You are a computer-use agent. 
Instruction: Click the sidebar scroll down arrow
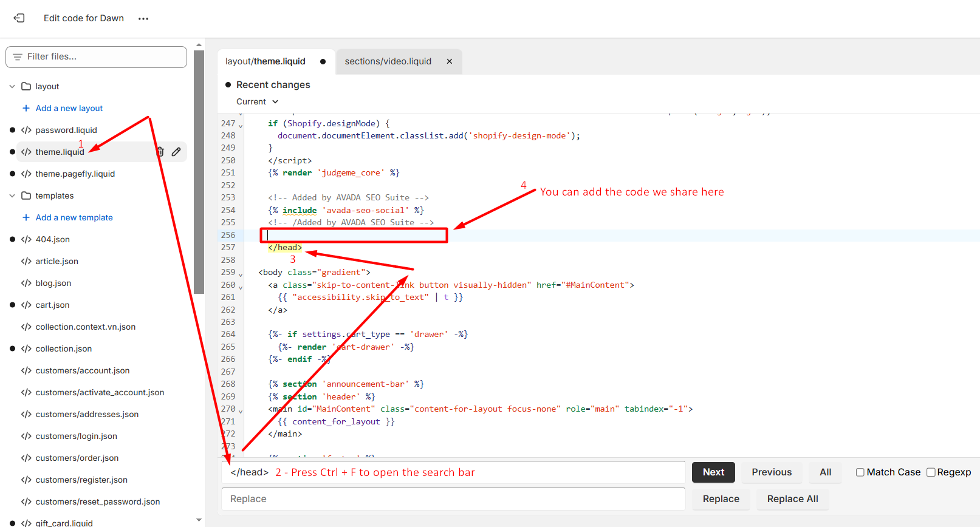[x=199, y=520]
